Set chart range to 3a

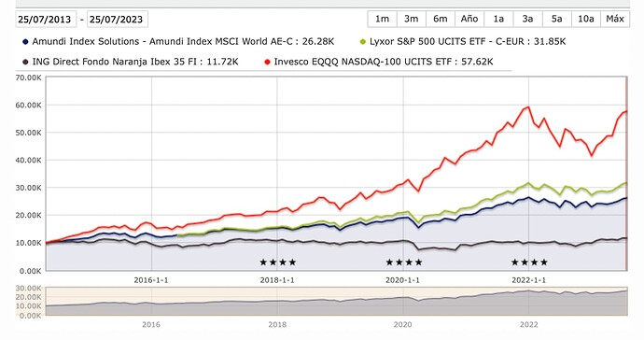[527, 19]
